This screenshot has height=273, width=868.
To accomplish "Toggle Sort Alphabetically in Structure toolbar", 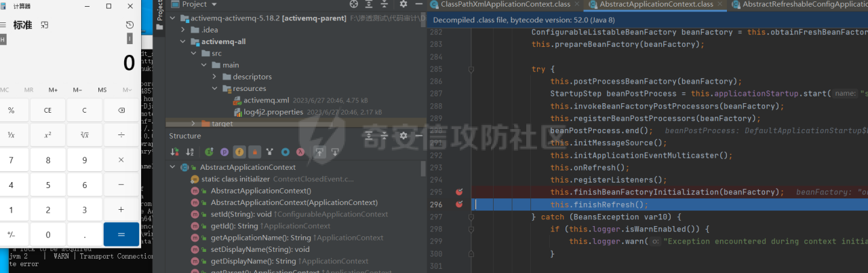I will [x=191, y=152].
